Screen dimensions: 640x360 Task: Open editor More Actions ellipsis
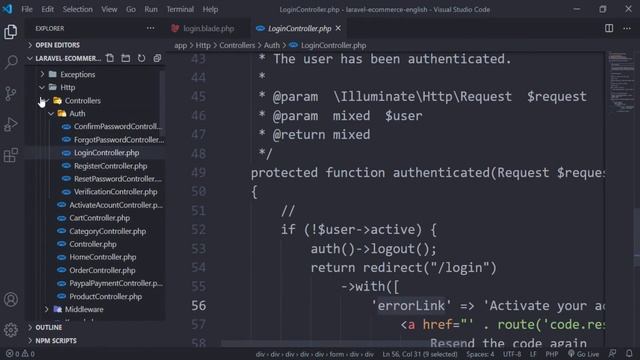[x=627, y=28]
